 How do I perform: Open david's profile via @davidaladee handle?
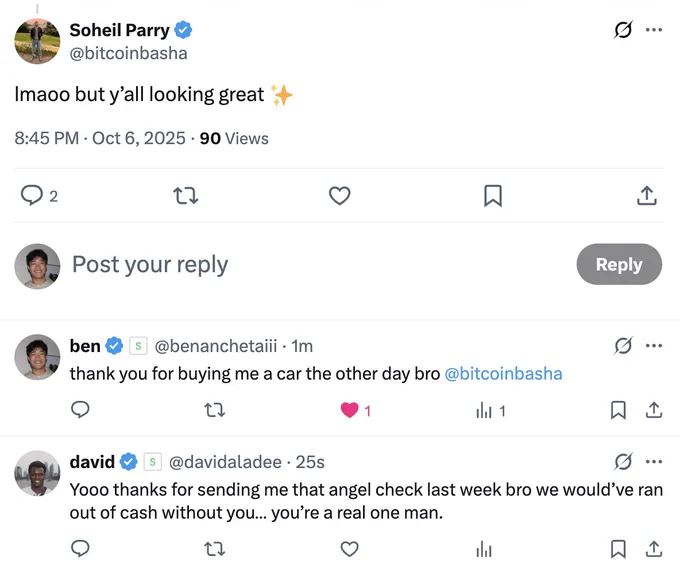[226, 462]
